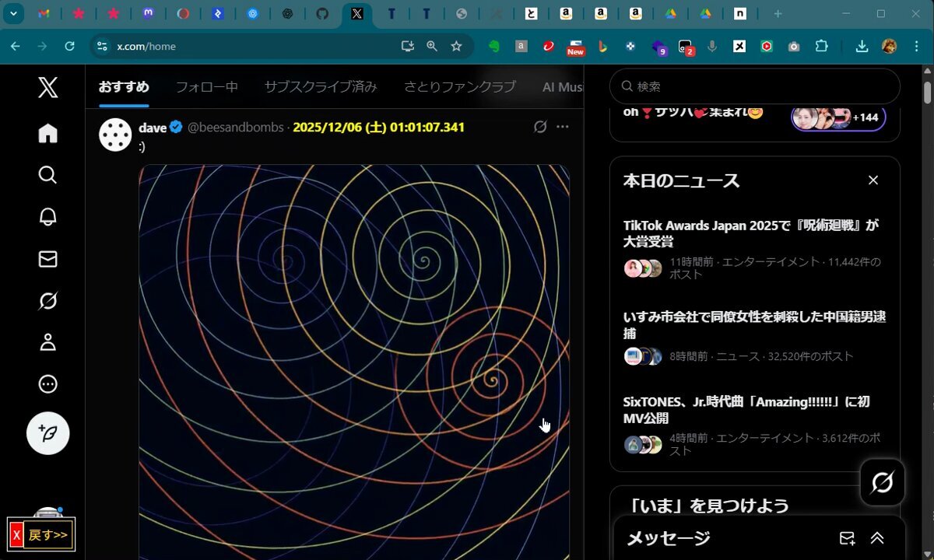The height and width of the screenshot is (560, 934).
Task: Click the compose post feather button
Action: coord(47,433)
